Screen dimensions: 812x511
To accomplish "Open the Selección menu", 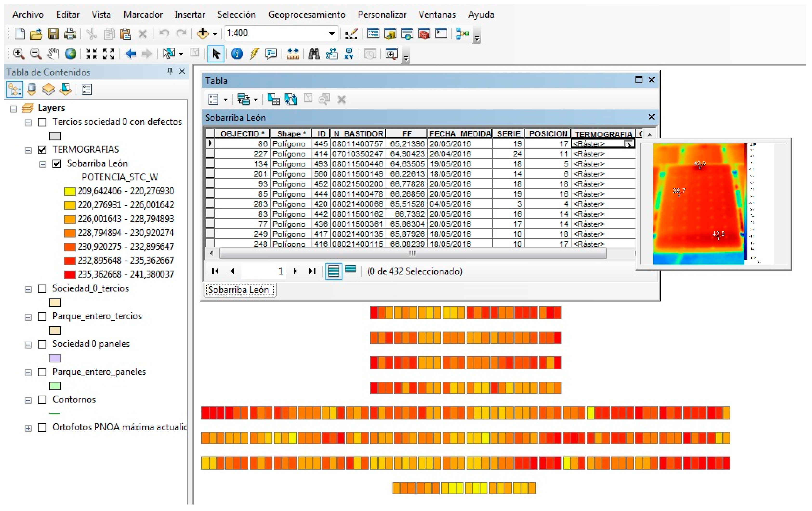I will [236, 14].
